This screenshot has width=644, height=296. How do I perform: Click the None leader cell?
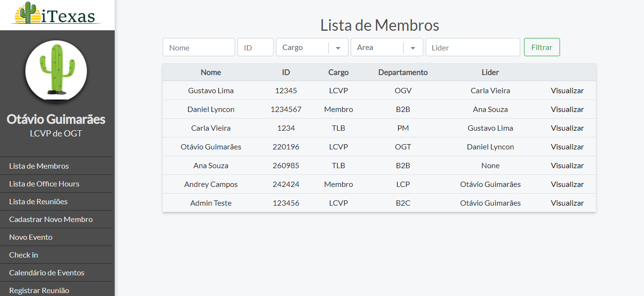490,165
